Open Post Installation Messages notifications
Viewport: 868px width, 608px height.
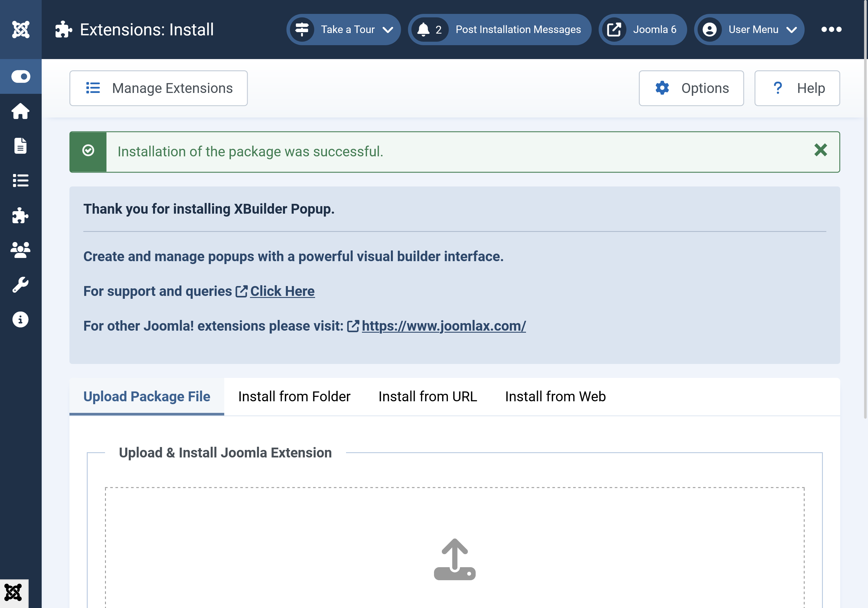pyautogui.click(x=499, y=30)
